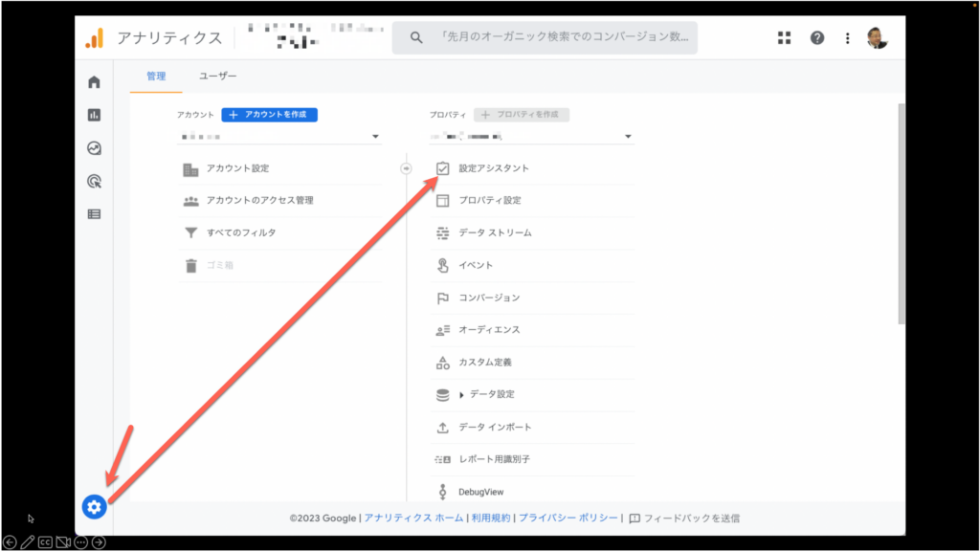Click the vertical scrollbar on the right
This screenshot has width=980, height=552.
[902, 214]
